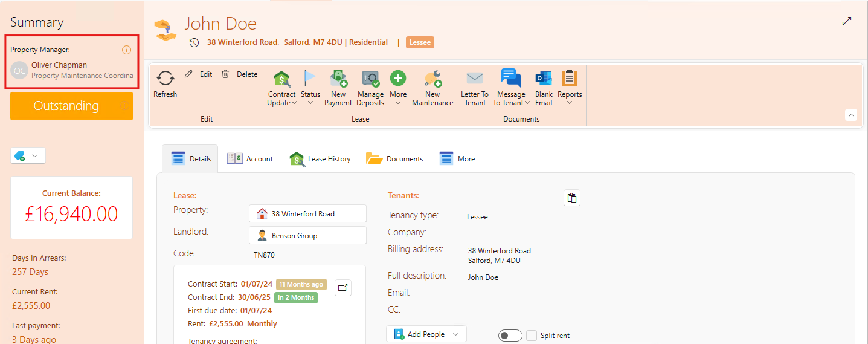Open the Status flag dropdown
This screenshot has width=868, height=344.
point(310,88)
